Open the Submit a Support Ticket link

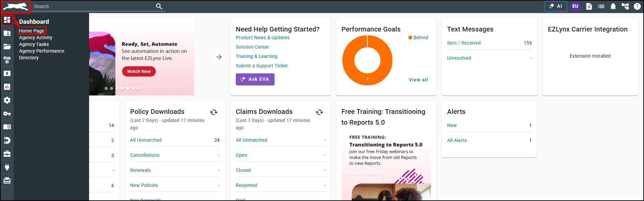(x=262, y=66)
